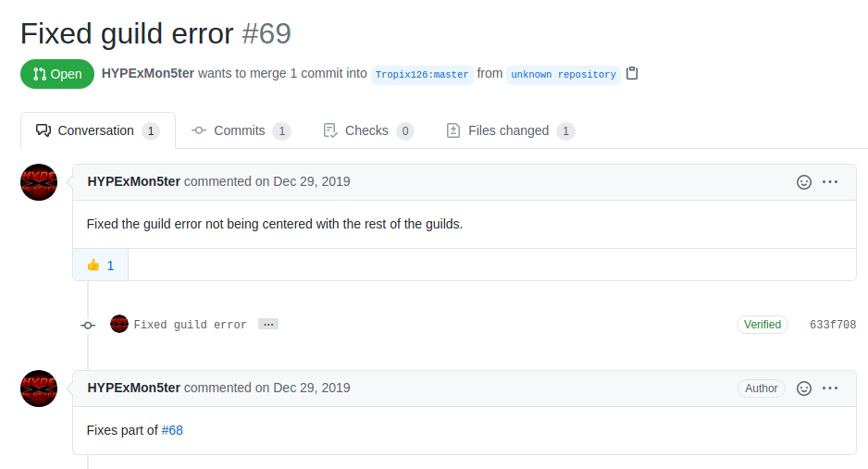Screen dimensions: 868x469
Task: Toggle thumbs up reaction on first comment
Action: [101, 265]
